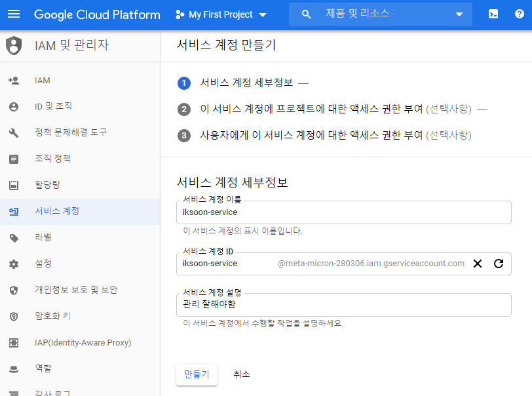The width and height of the screenshot is (532, 396).
Task: Click the IAP proxy icon
Action: 14,343
